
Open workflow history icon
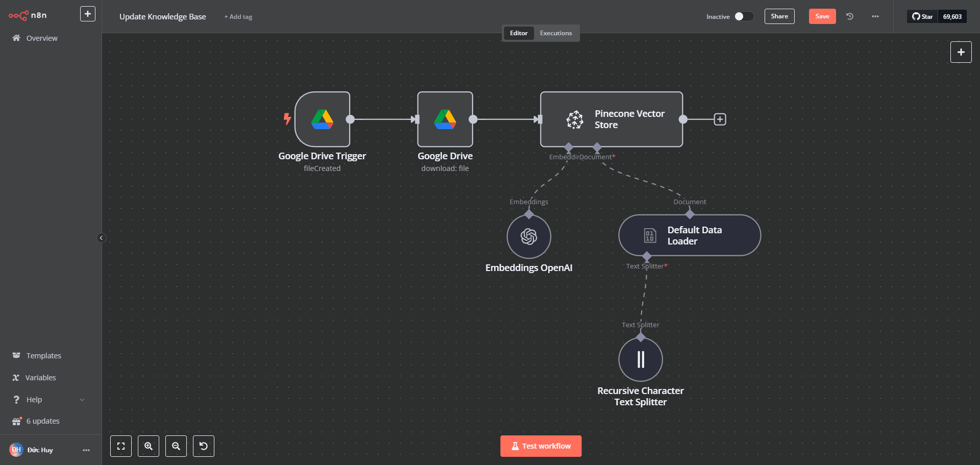pos(850,16)
